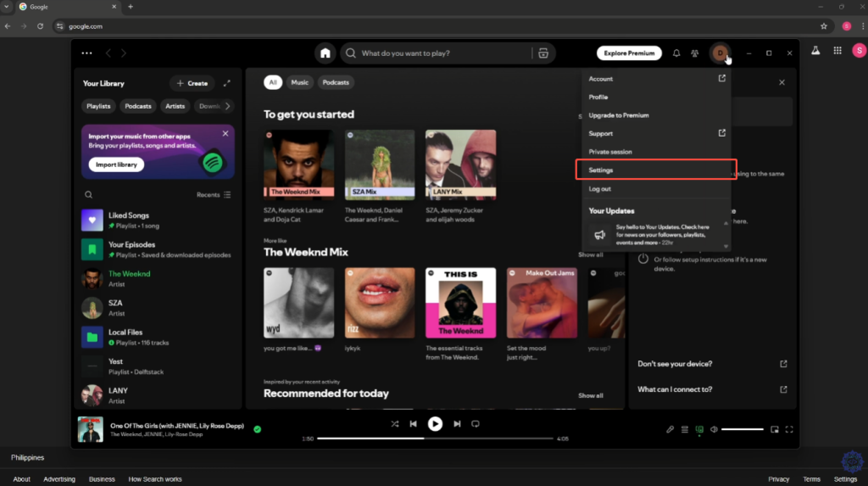868x486 pixels.
Task: Click the green saved checkmark on song
Action: [x=258, y=429]
